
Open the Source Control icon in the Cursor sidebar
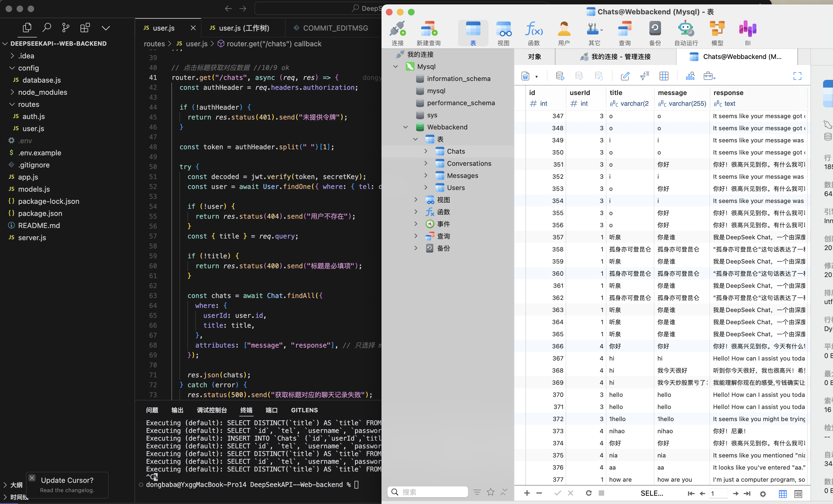[66, 28]
